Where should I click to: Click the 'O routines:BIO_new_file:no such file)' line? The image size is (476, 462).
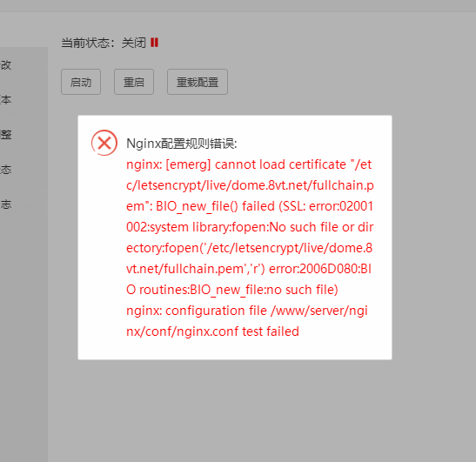(x=232, y=290)
